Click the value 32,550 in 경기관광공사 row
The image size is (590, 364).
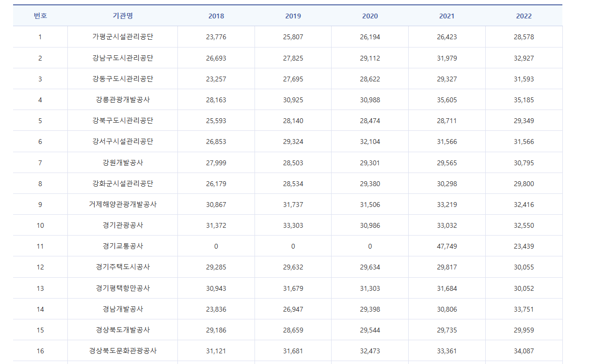pos(524,225)
